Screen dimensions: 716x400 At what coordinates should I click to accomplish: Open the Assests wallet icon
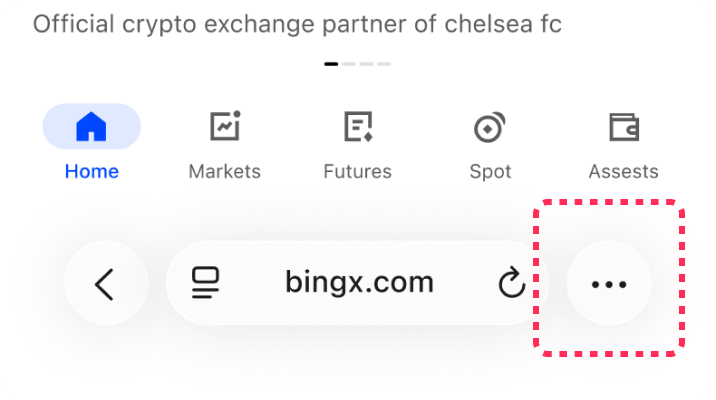[x=624, y=127]
